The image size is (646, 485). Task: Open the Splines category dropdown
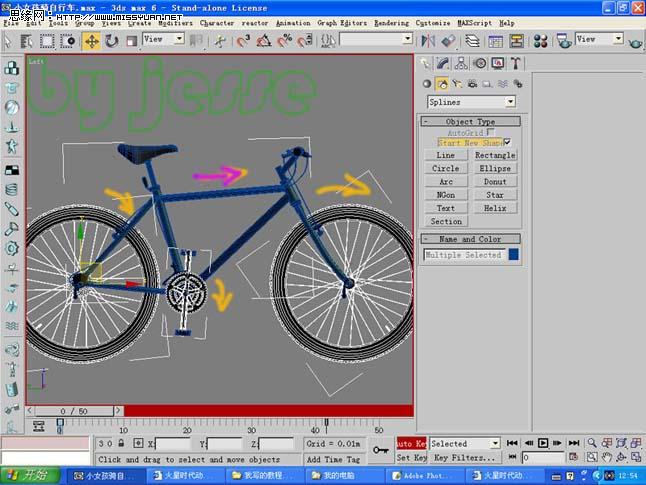[510, 102]
